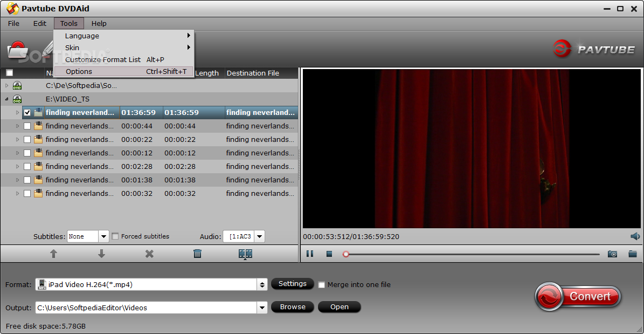
Task: Click the split video film icon
Action: [x=245, y=254]
